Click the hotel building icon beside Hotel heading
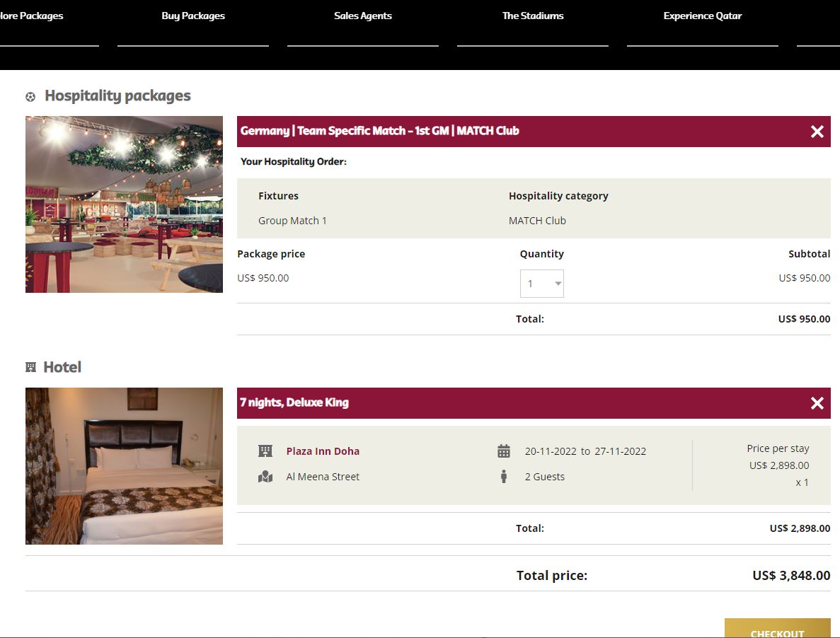Screen dimensions: 840x638 tap(30, 368)
